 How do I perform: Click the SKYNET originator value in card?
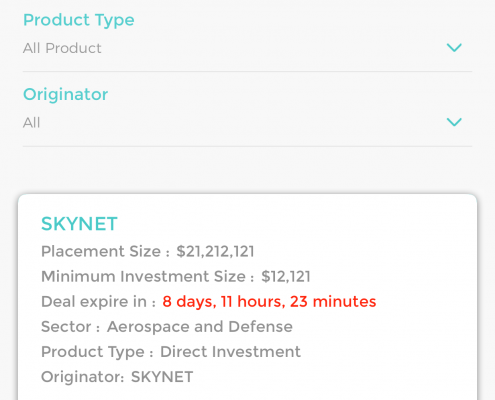click(x=162, y=377)
